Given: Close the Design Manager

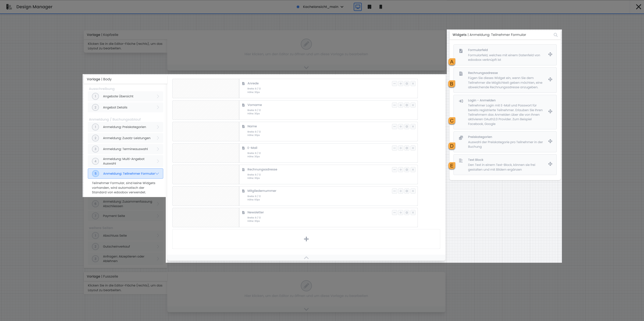Looking at the screenshot, I should [x=638, y=7].
